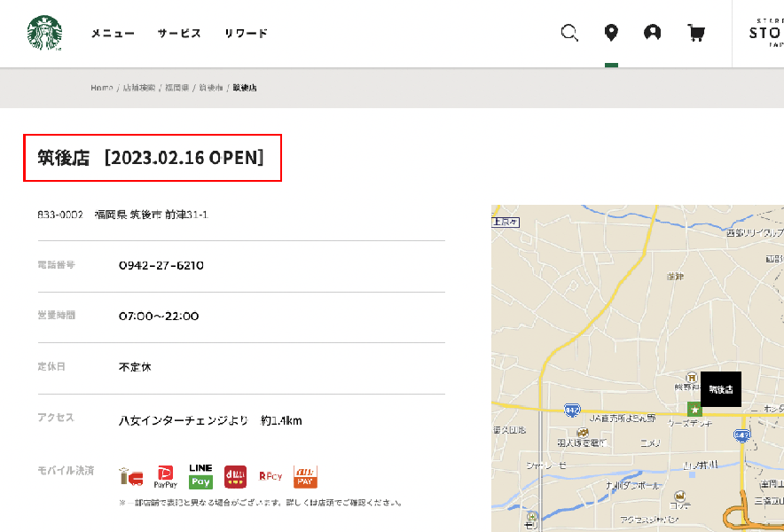Screen dimensions: 784x532
Task: Go to Home in the breadcrumb
Action: tap(101, 88)
